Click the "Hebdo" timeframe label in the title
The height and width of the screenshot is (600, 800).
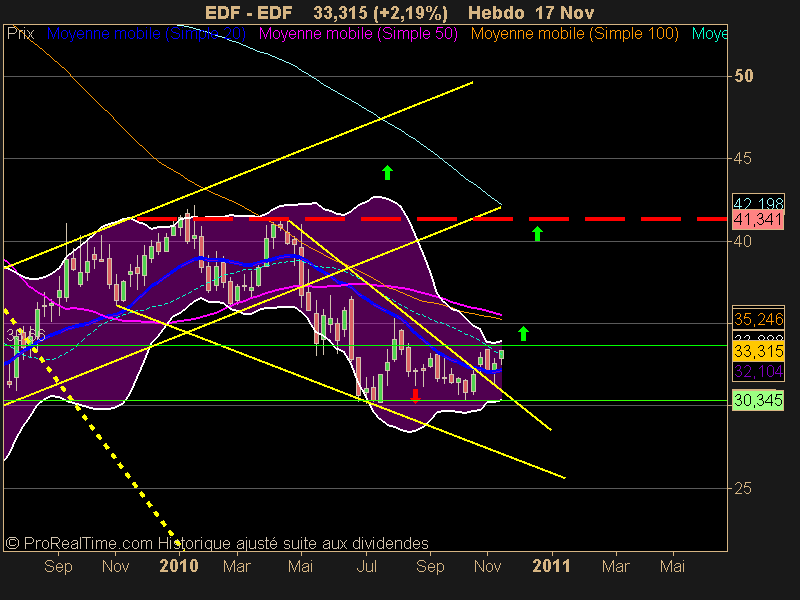(496, 13)
